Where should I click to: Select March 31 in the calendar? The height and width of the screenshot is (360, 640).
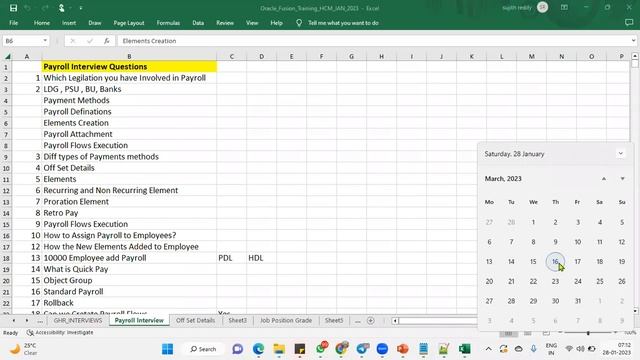coord(578,301)
